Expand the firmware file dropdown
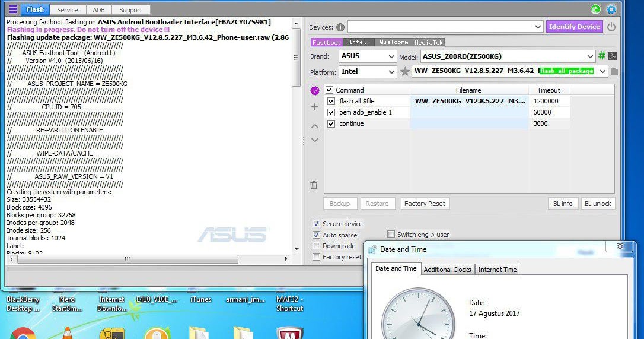Image resolution: width=644 pixels, height=339 pixels. point(602,71)
